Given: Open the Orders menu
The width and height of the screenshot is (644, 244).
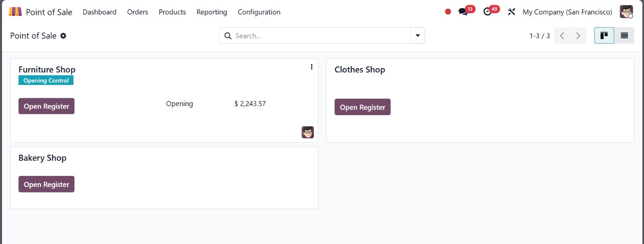Looking at the screenshot, I should pyautogui.click(x=138, y=12).
